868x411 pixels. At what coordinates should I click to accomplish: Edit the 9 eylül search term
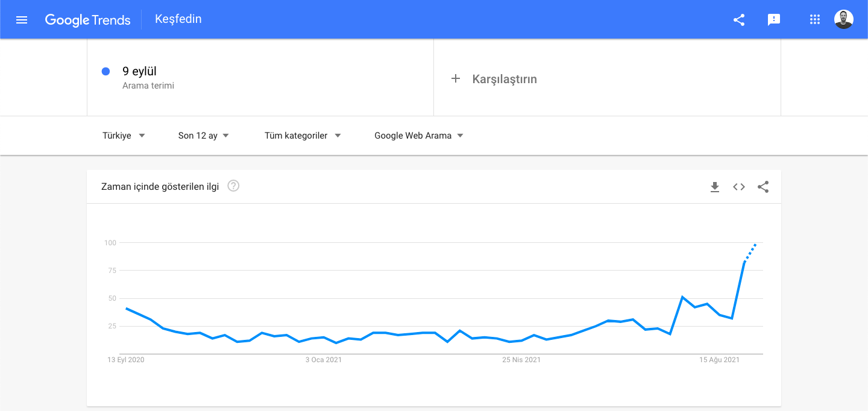[140, 72]
